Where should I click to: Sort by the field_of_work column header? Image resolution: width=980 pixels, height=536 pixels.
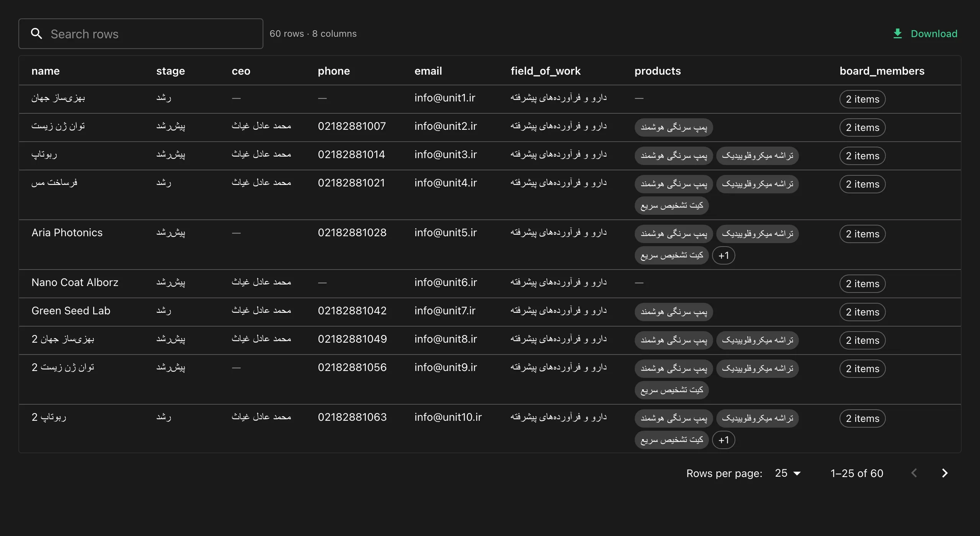click(546, 71)
